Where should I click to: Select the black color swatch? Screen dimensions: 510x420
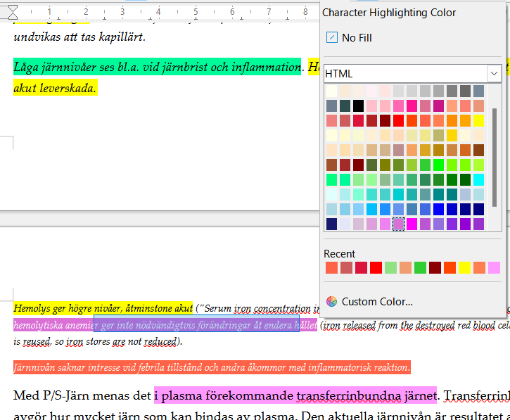[358, 106]
